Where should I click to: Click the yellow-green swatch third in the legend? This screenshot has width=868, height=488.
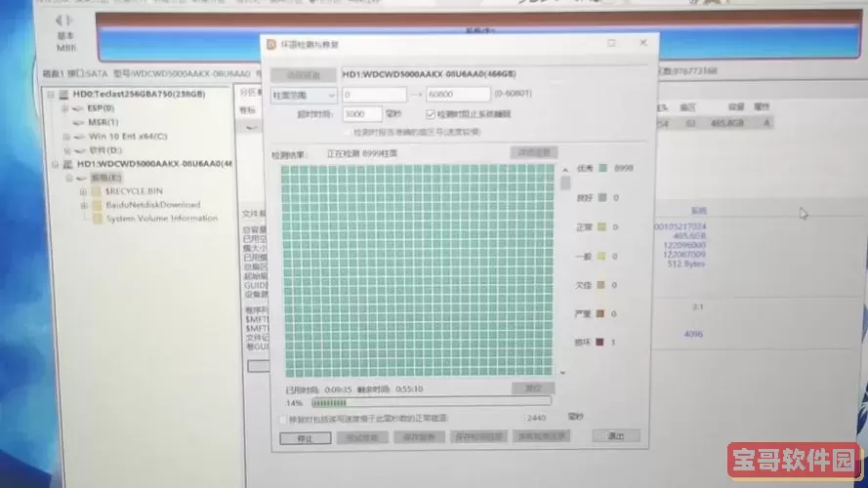click(601, 226)
